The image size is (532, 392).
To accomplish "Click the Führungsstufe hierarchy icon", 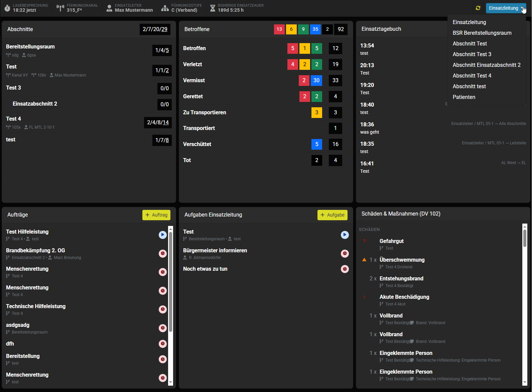I will point(165,8).
